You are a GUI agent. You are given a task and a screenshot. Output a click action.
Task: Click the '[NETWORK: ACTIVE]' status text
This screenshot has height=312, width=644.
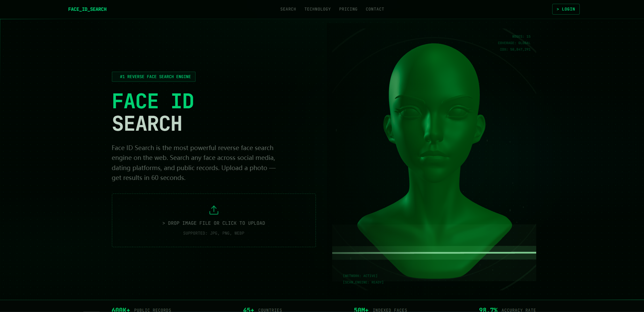tap(360, 276)
